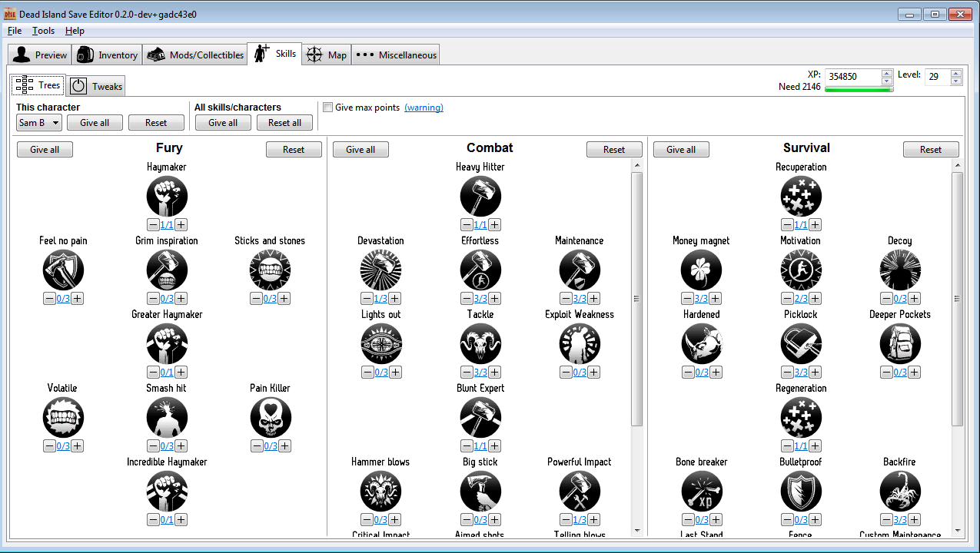Select the Pain Killer skull icon

(270, 417)
